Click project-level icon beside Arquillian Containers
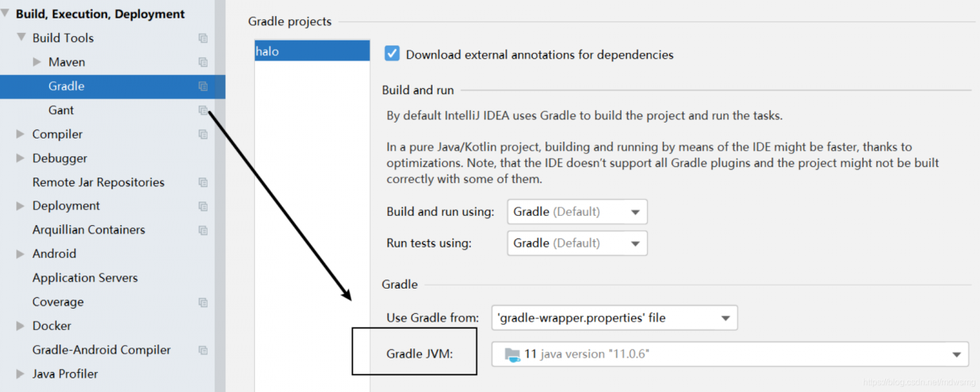The width and height of the screenshot is (980, 392). (x=203, y=230)
